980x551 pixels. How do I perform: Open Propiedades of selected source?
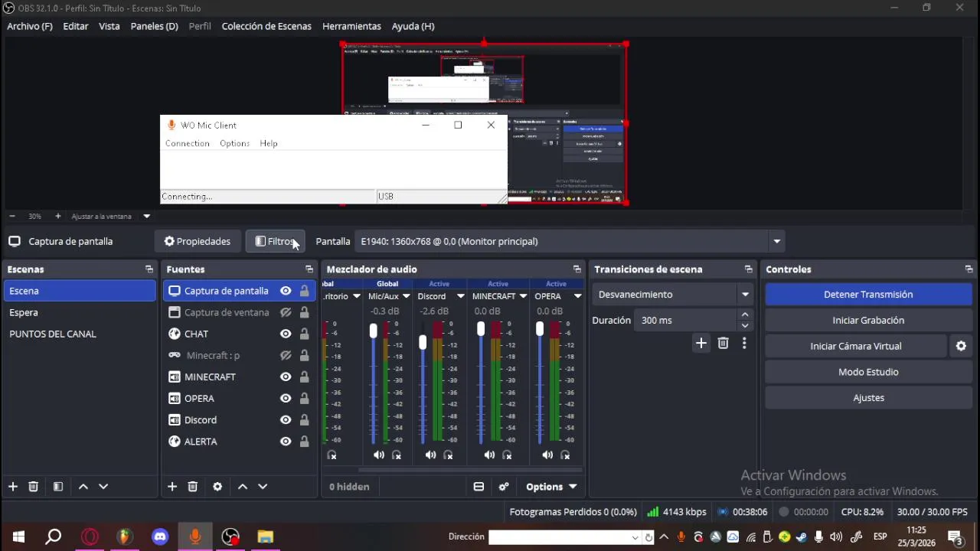click(198, 241)
